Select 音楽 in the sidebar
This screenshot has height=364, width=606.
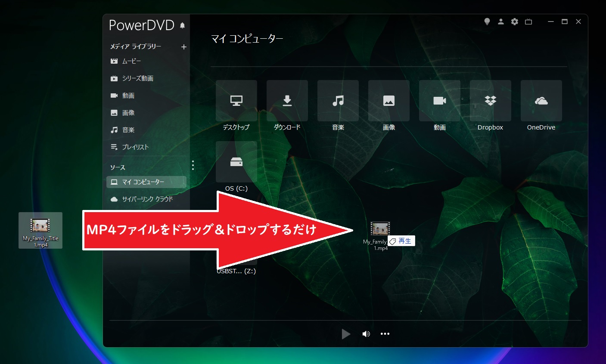tap(122, 130)
